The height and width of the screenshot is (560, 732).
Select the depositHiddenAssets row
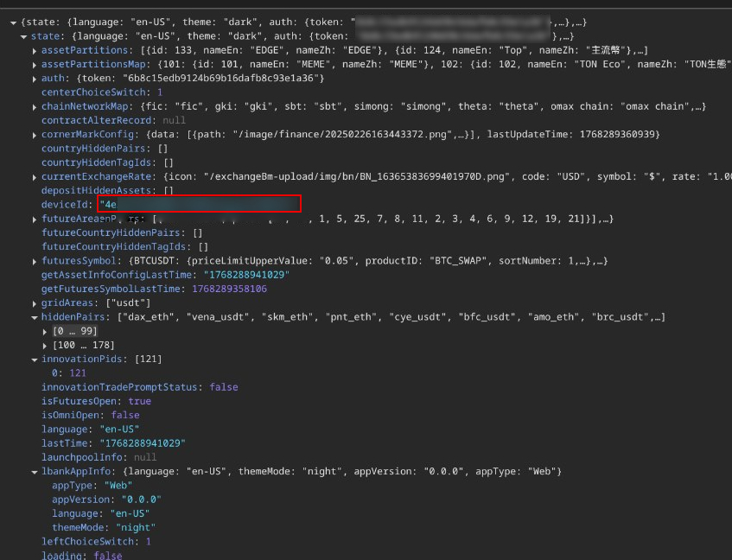coord(107,190)
